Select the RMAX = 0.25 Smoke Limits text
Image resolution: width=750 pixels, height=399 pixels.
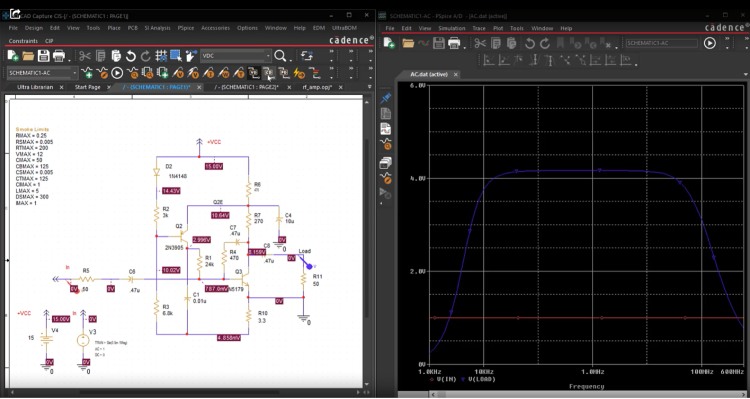31,136
